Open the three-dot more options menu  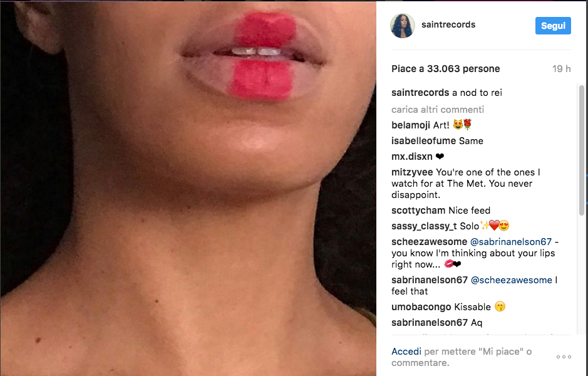coord(564,357)
